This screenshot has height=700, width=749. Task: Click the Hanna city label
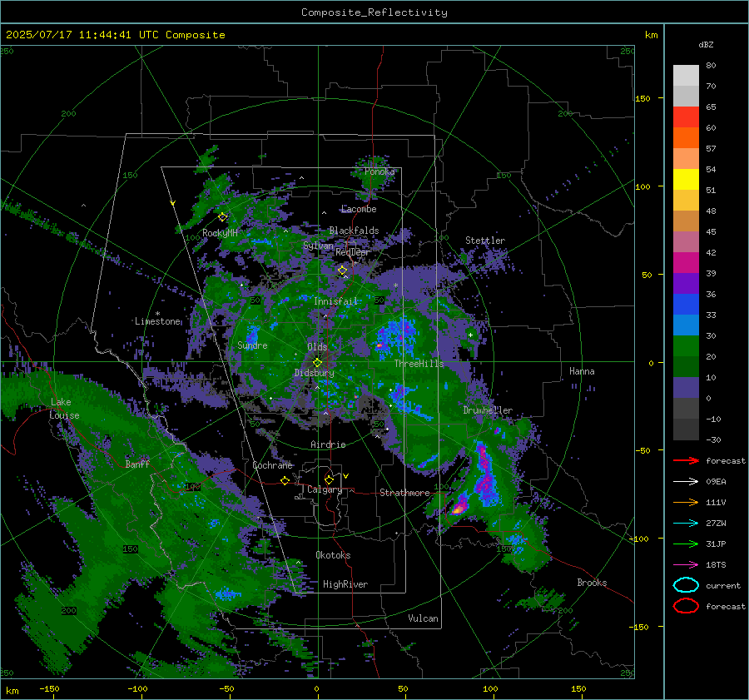[x=582, y=371]
